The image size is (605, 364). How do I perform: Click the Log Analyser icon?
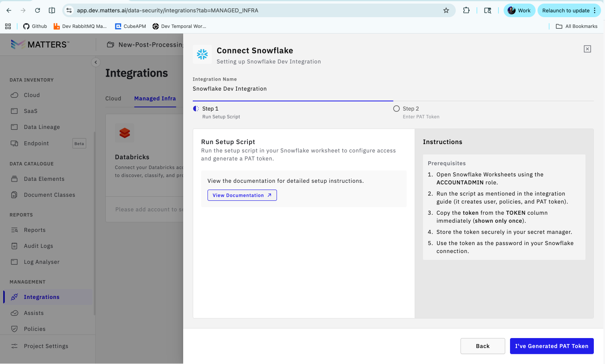click(x=14, y=262)
